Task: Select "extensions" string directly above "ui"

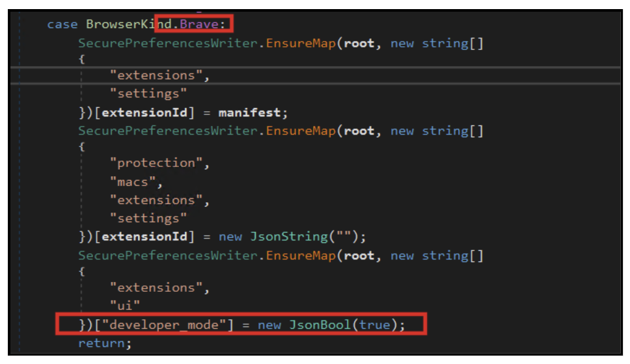Action: [x=156, y=288]
